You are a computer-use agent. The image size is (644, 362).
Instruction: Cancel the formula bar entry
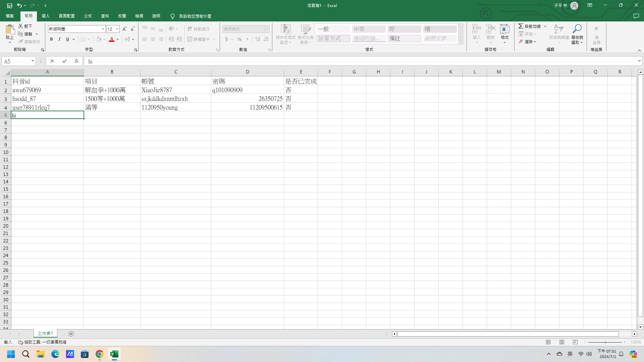click(52, 61)
